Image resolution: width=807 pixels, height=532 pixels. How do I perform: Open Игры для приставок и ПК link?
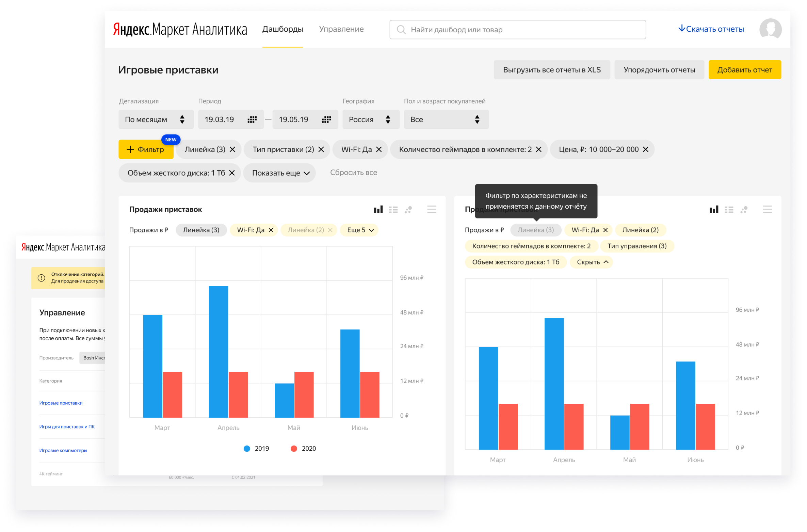pyautogui.click(x=67, y=426)
